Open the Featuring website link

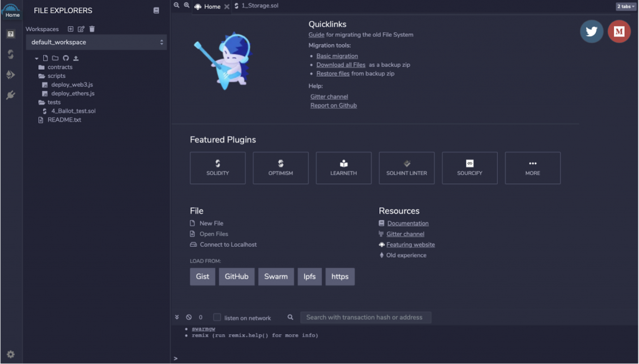click(411, 245)
